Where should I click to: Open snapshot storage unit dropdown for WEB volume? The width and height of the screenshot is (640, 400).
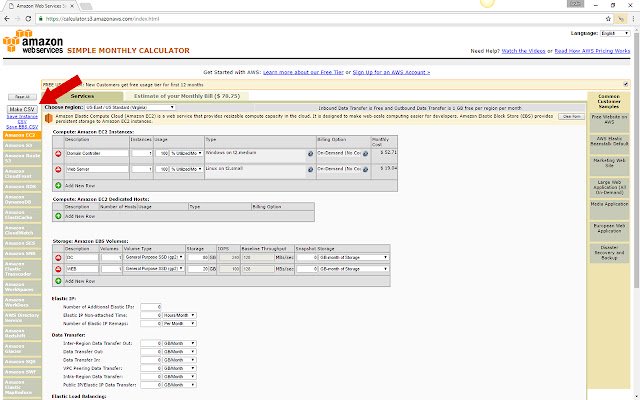point(353,269)
